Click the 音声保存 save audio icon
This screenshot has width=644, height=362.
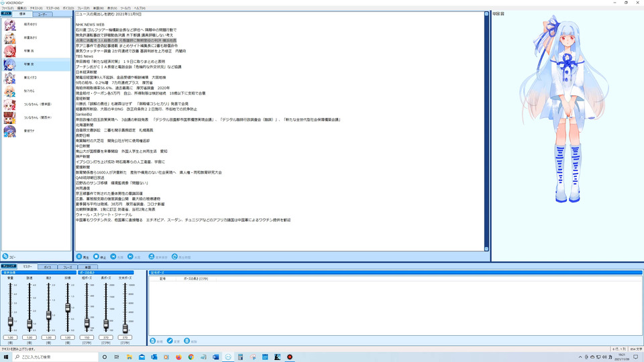152,257
